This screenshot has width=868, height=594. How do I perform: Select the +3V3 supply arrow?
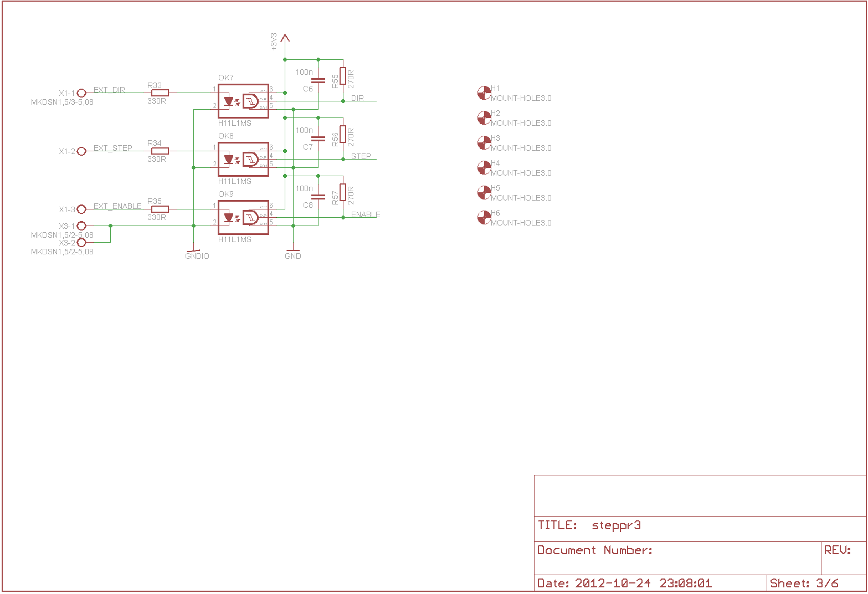point(285,39)
